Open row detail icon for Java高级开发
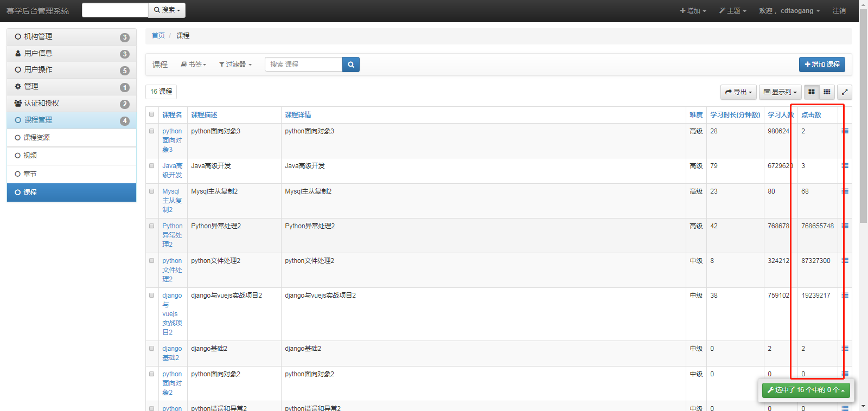Image resolution: width=868 pixels, height=411 pixels. point(845,166)
